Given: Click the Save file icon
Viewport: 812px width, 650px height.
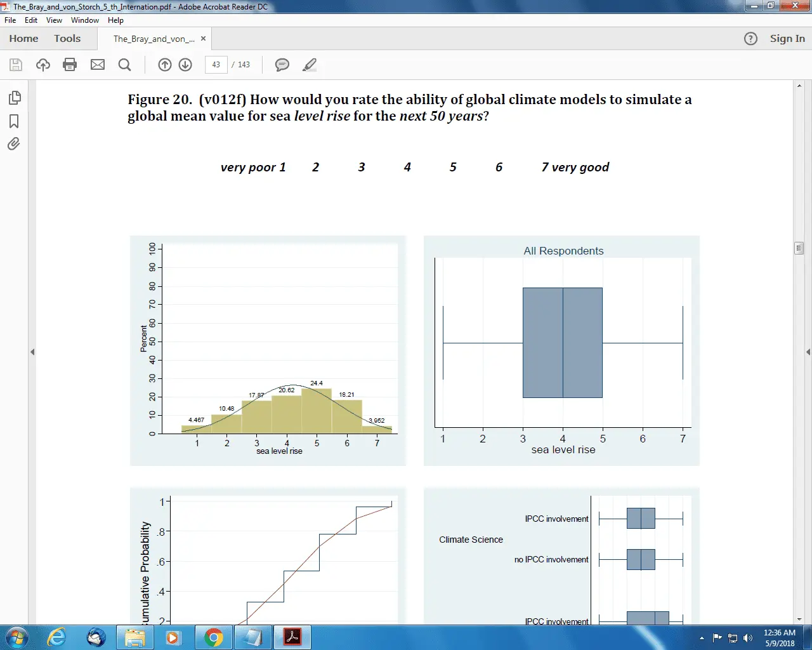Looking at the screenshot, I should coord(16,65).
